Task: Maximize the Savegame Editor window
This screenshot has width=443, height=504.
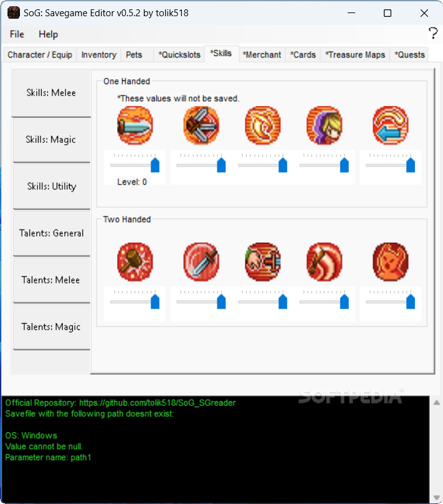Action: 388,13
